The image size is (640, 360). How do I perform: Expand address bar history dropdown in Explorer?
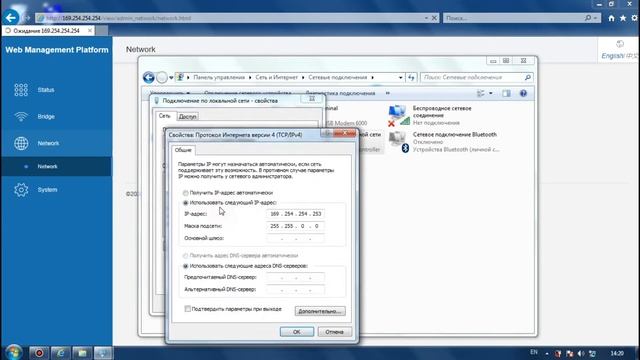[x=400, y=78]
